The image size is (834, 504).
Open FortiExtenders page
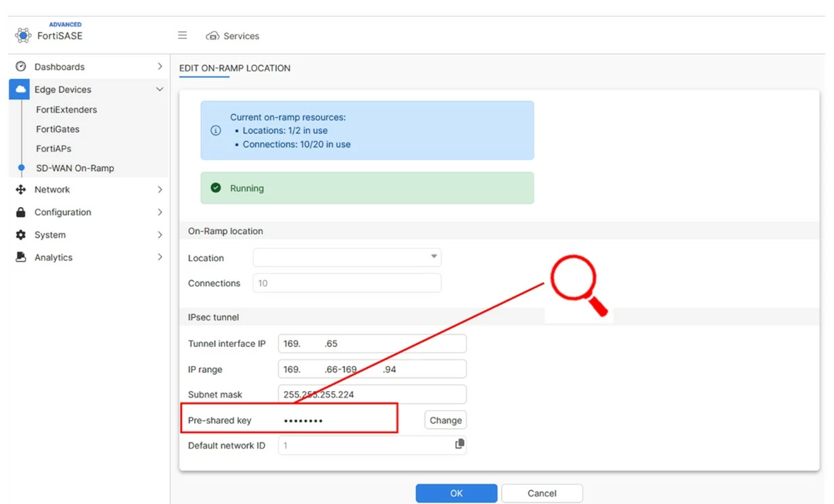(66, 110)
